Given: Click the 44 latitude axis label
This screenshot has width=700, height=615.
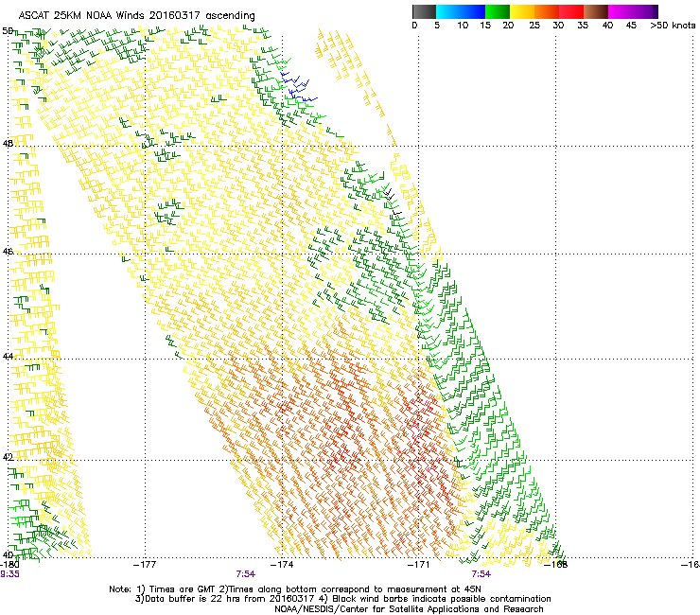Looking at the screenshot, I should (x=8, y=357).
